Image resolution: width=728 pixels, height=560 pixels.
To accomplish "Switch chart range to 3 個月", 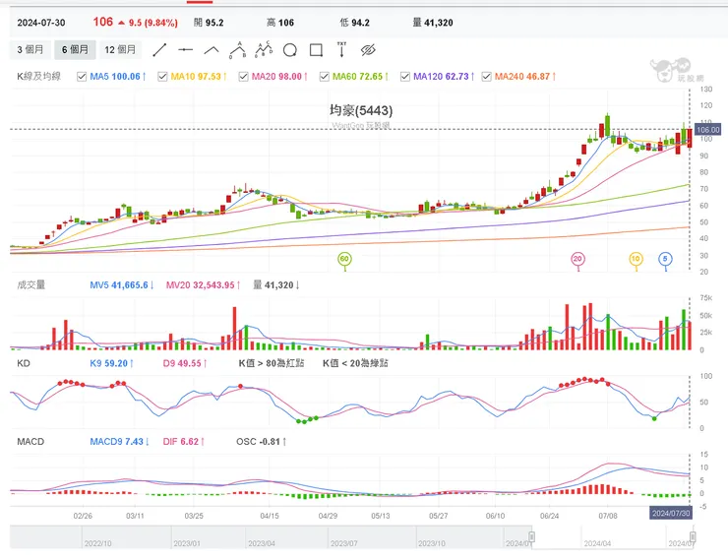I will [x=30, y=49].
